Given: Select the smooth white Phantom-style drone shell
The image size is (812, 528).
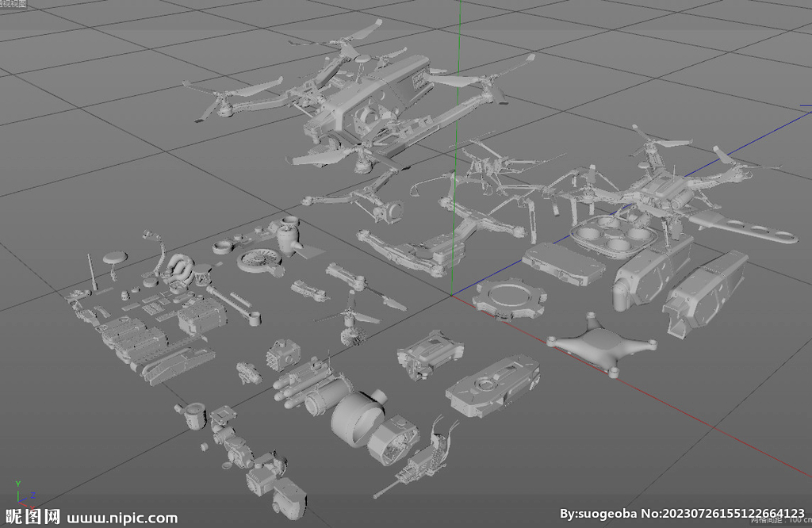Looking at the screenshot, I should [602, 344].
